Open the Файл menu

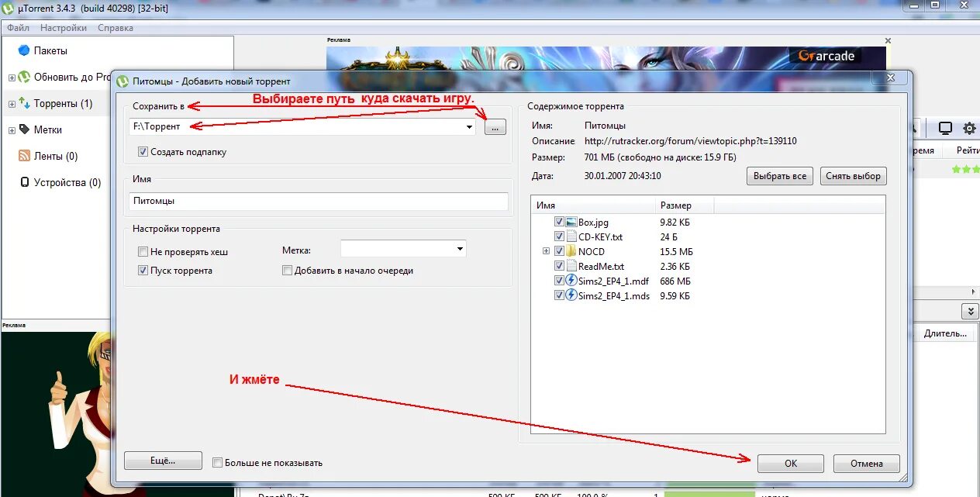19,28
